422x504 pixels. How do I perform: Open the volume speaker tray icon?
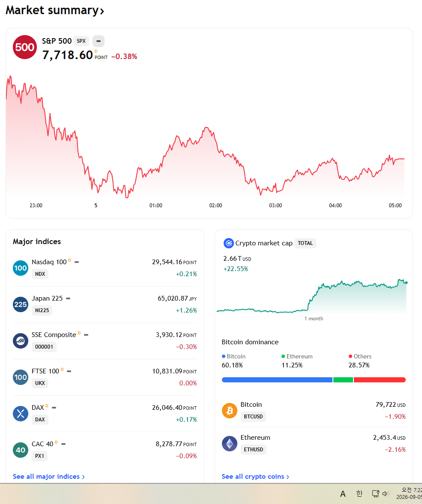[x=386, y=493]
